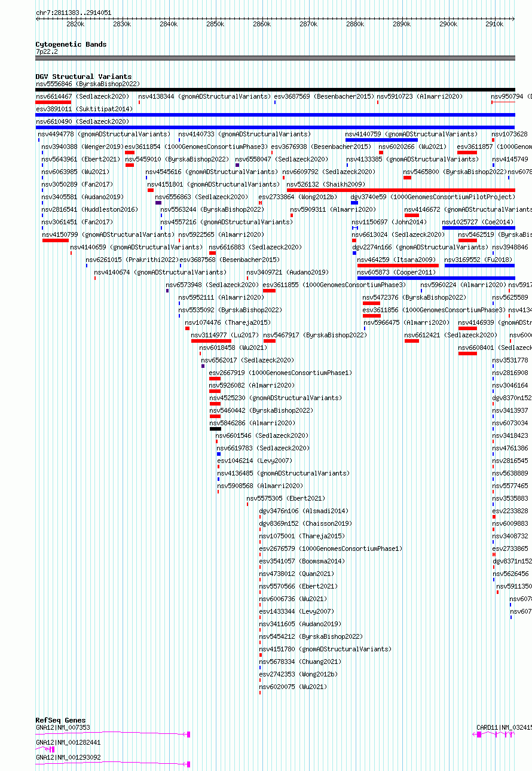Click the nsv1074476 Thareja2015 label
Viewport: 532px width, 771px height.
click(x=228, y=322)
